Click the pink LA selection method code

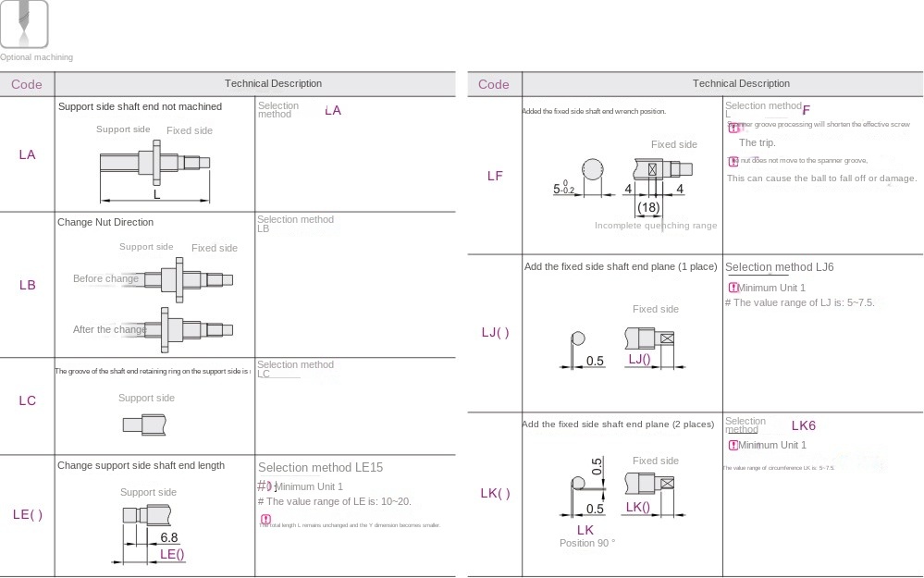pyautogui.click(x=333, y=110)
